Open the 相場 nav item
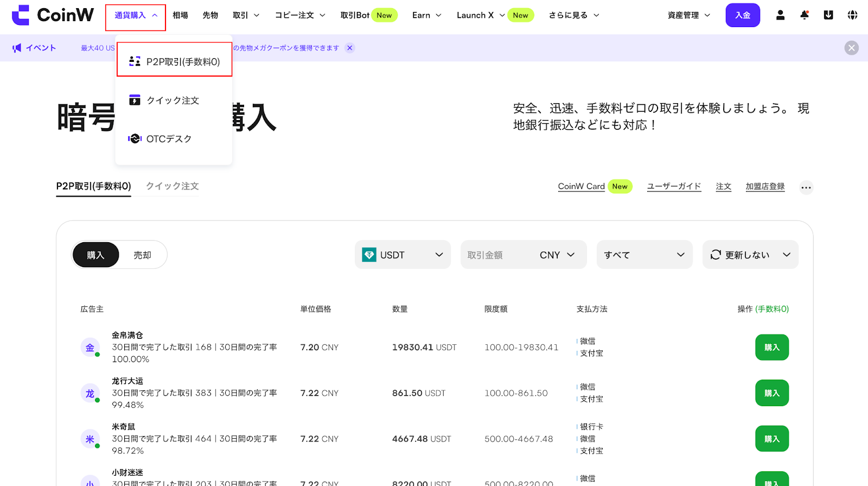The image size is (868, 486). point(180,15)
